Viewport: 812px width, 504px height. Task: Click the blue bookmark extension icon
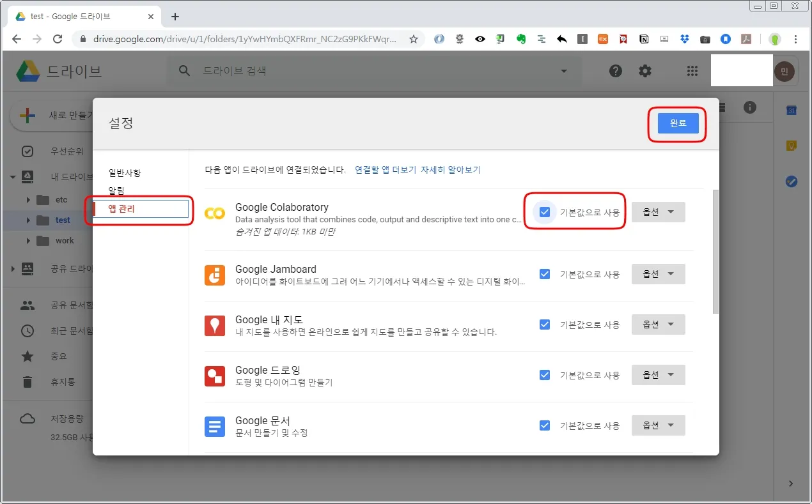tap(726, 39)
